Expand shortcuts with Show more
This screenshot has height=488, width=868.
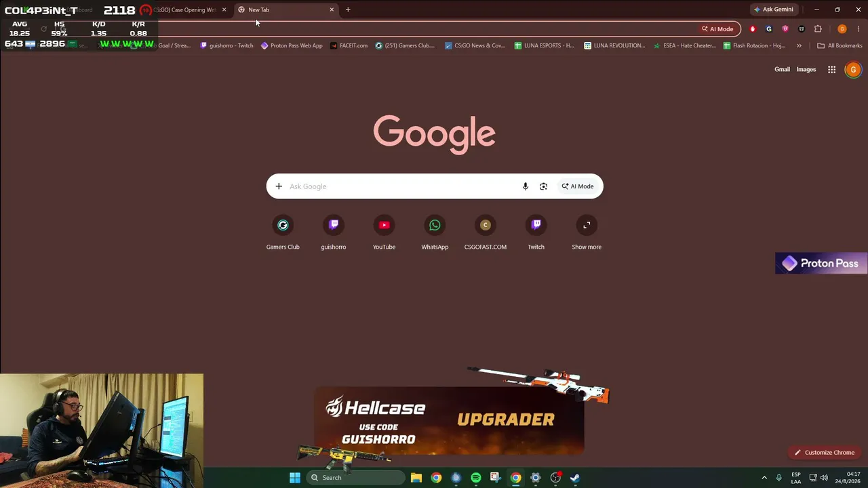[587, 232]
